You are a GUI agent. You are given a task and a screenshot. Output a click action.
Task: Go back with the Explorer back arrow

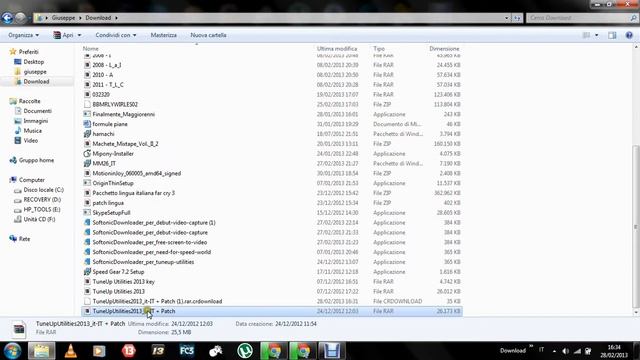click(7, 18)
